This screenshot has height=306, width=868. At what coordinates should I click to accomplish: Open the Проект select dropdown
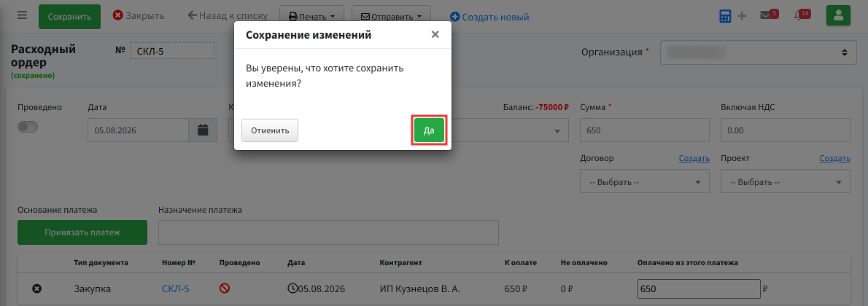click(786, 181)
